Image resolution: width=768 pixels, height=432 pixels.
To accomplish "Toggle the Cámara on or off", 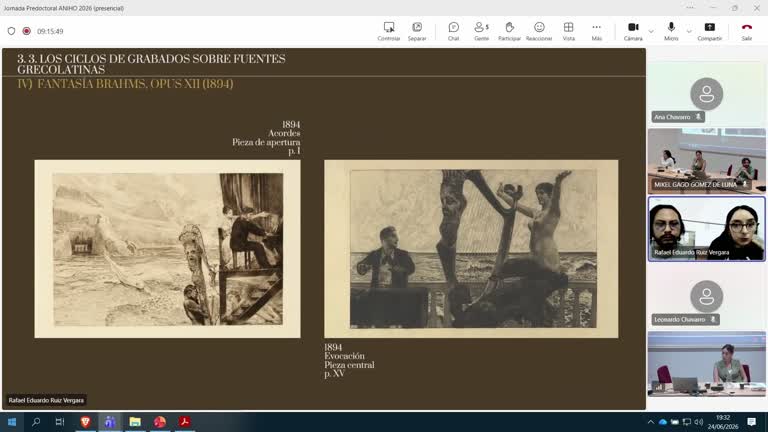I will pos(633,31).
